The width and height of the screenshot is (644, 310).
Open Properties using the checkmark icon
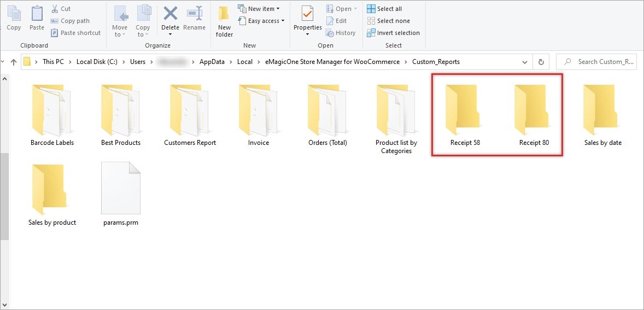[308, 14]
